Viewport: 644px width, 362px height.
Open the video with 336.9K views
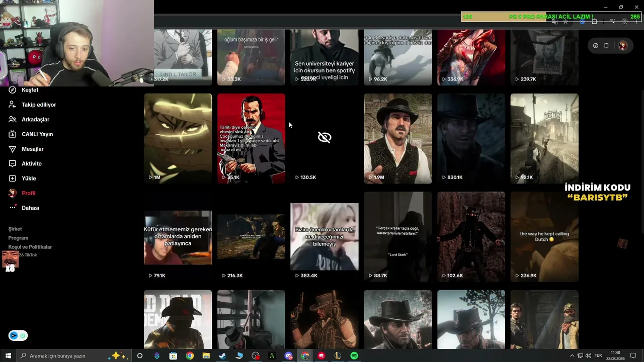(x=471, y=57)
